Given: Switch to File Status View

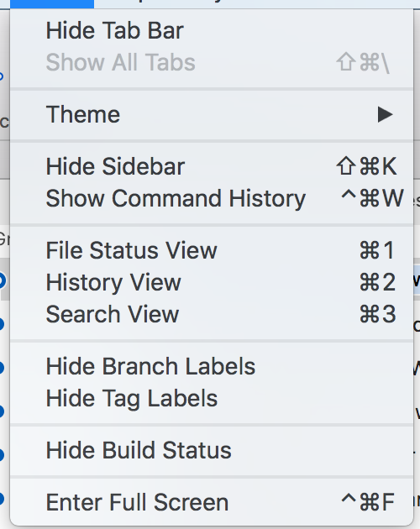Looking at the screenshot, I should (212, 250).
